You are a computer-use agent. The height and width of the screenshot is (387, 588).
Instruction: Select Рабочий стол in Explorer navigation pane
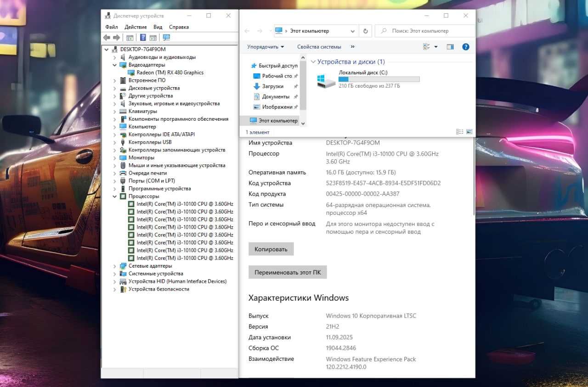point(277,76)
